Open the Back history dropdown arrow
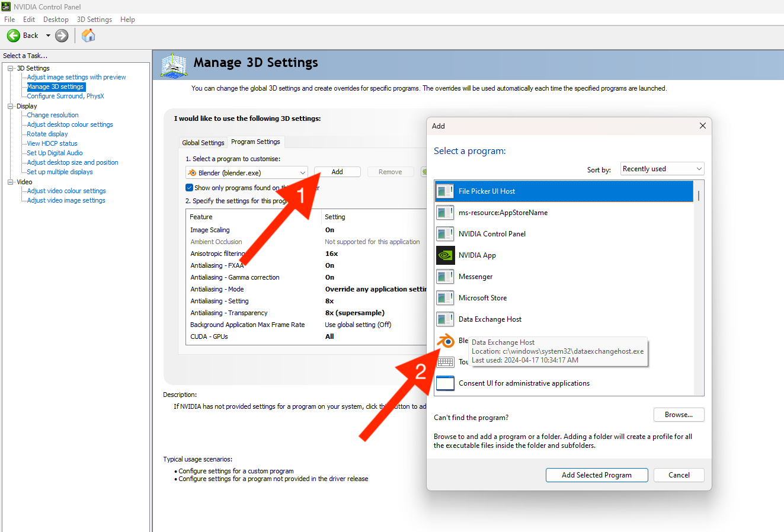This screenshot has height=532, width=784. coord(48,36)
